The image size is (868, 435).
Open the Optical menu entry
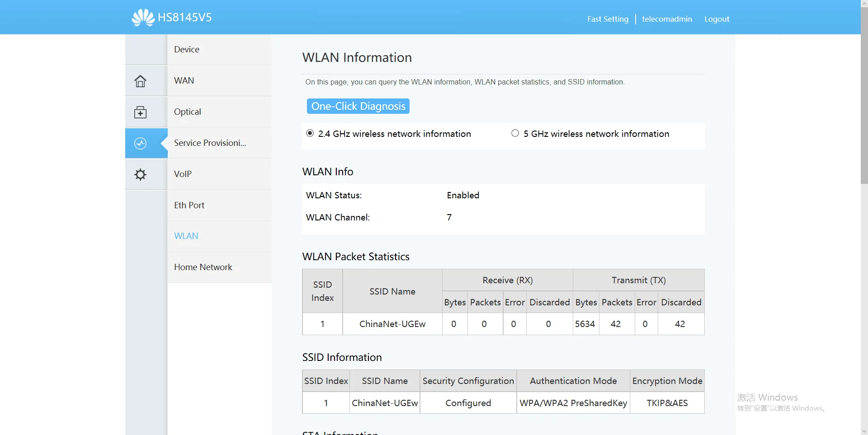pos(188,112)
